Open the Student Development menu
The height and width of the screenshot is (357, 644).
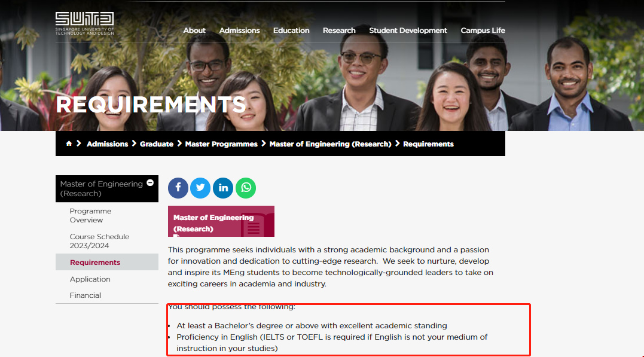click(x=408, y=30)
